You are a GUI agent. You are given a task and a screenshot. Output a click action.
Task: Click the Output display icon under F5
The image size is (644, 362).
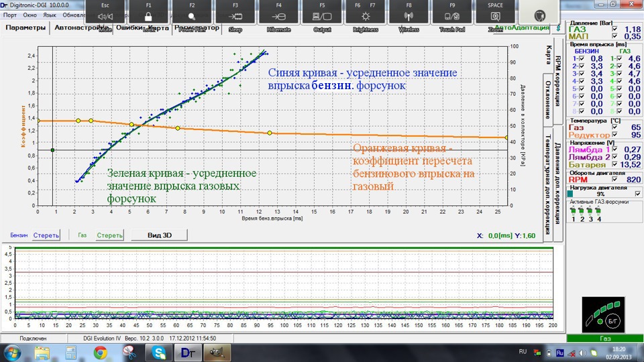[x=322, y=16]
